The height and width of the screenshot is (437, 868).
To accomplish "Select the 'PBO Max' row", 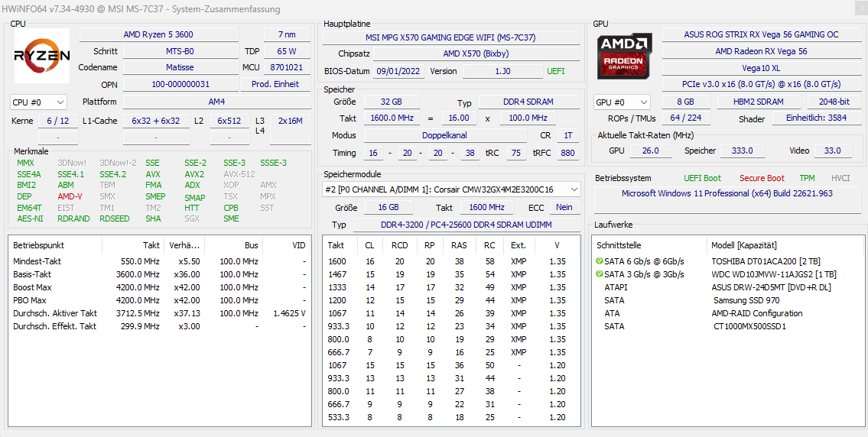I will (x=160, y=300).
